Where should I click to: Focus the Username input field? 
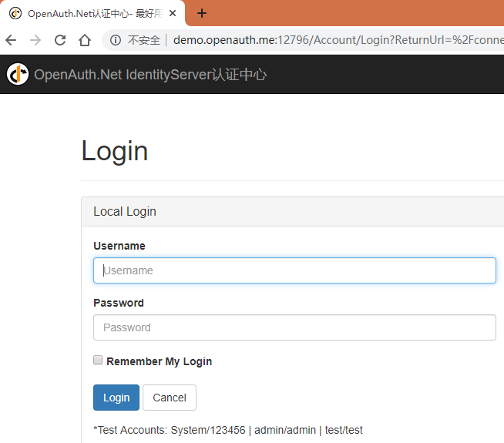click(x=294, y=270)
